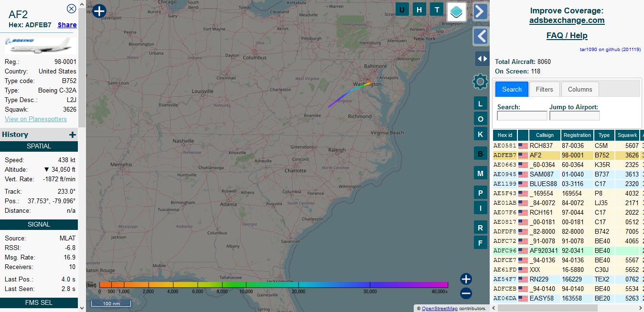
Task: Click the round plus icon at map's top-left
Action: click(x=99, y=11)
